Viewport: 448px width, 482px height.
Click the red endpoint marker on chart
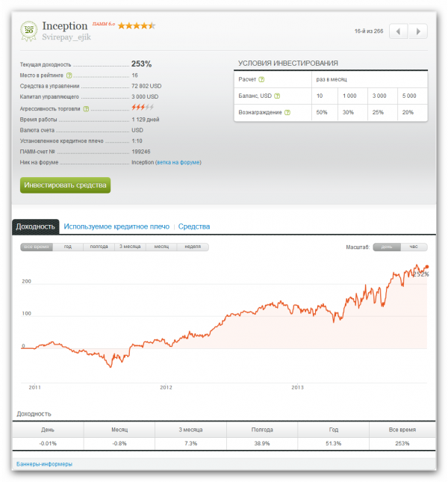427,267
